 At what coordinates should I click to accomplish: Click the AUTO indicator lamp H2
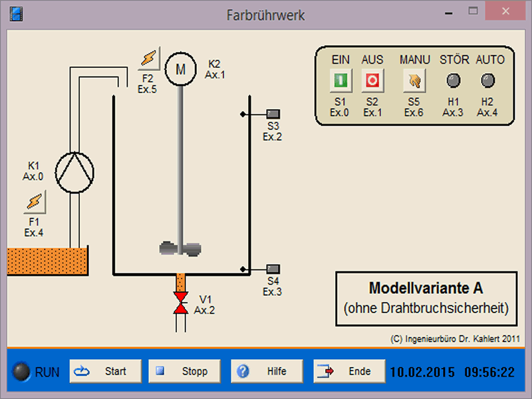pyautogui.click(x=487, y=81)
